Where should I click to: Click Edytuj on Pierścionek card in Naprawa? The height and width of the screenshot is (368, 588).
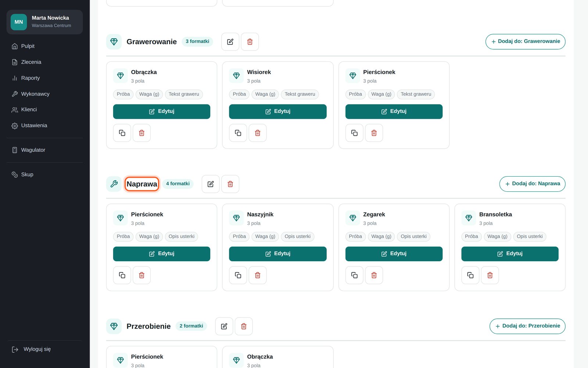click(162, 254)
